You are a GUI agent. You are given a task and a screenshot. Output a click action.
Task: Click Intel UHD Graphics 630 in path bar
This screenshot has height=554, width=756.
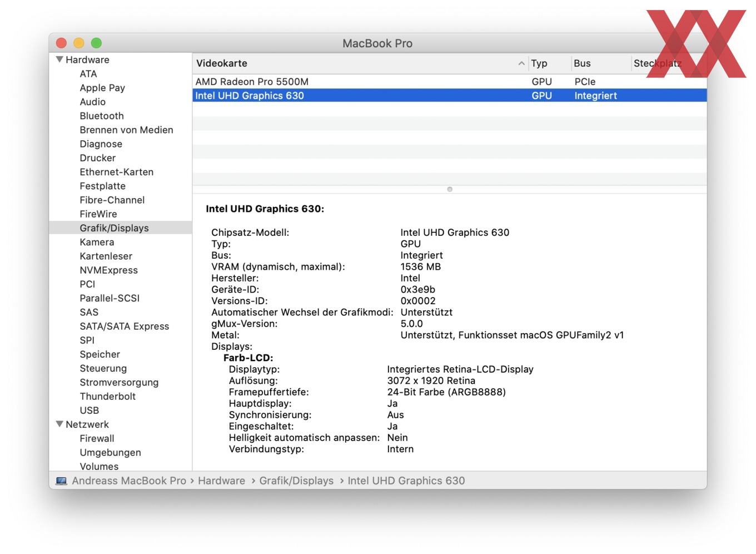[x=406, y=481]
